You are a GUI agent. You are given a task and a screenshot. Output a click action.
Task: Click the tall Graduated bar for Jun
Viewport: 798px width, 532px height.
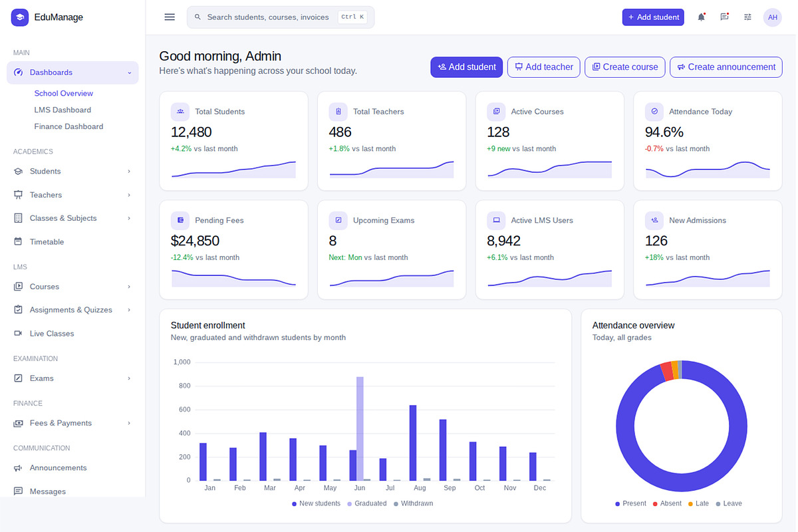tap(360, 428)
